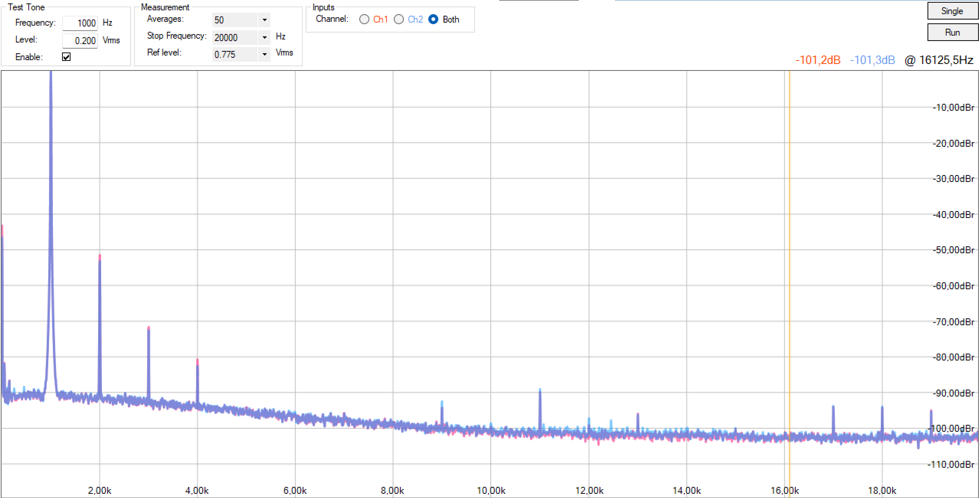Viewport: 980px width, 498px height.
Task: Uncheck the test tone Enable checkbox
Action: pos(66,57)
